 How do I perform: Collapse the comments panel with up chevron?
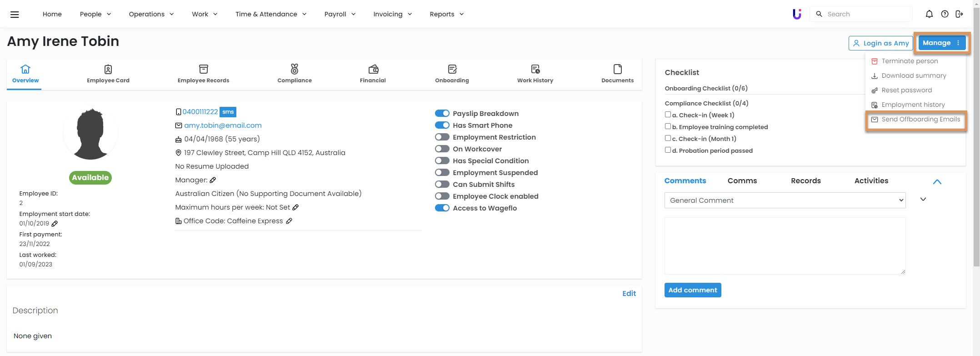(937, 182)
